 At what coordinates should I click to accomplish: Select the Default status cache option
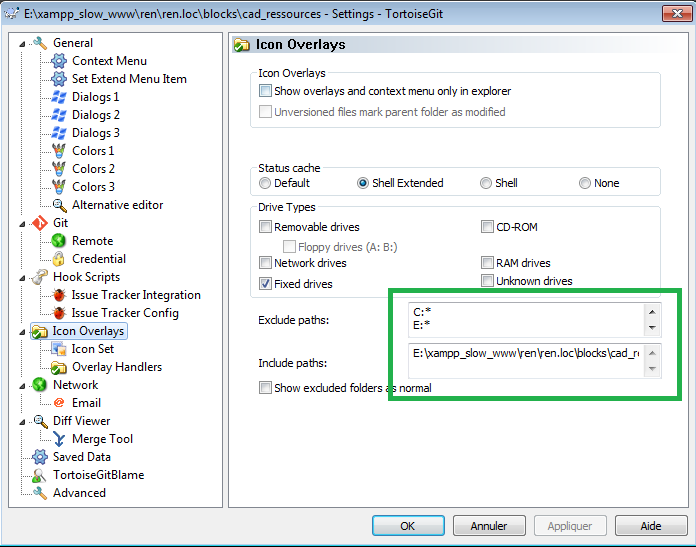[x=265, y=183]
